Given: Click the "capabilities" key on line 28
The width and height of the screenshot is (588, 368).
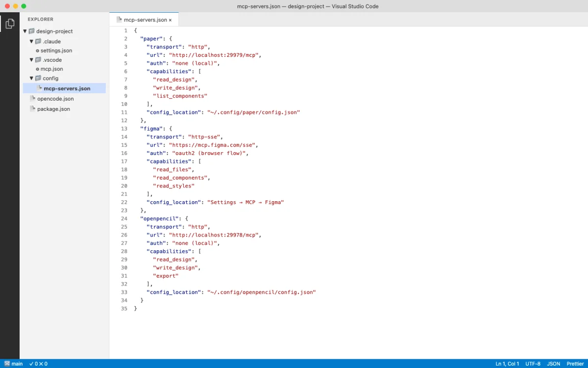Looking at the screenshot, I should 169,251.
